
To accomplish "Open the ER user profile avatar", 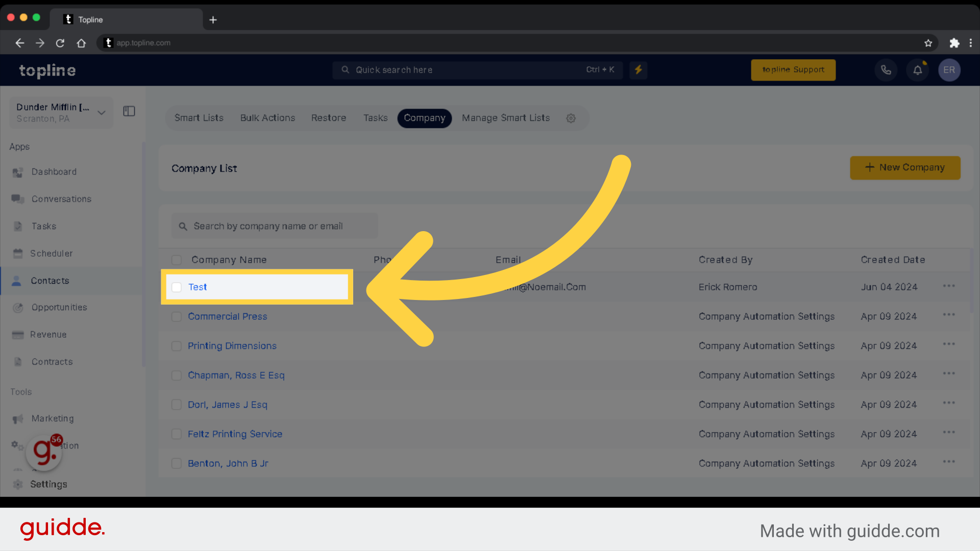I will (949, 70).
